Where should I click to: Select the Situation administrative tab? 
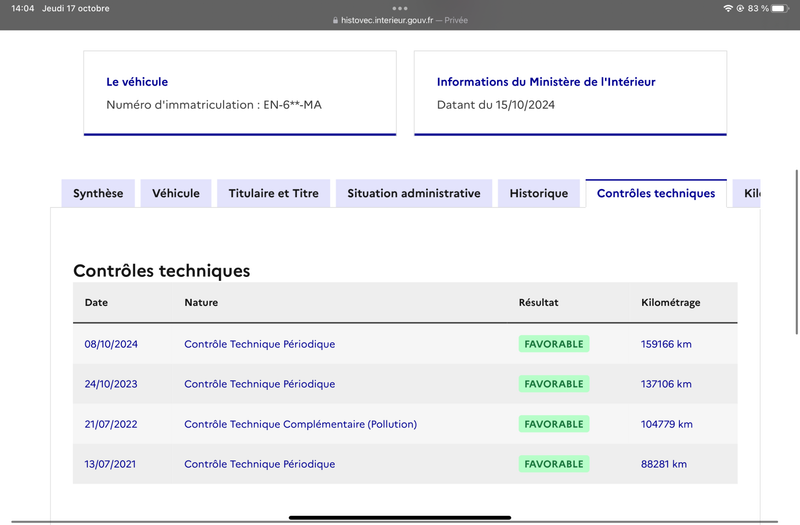[x=414, y=193]
